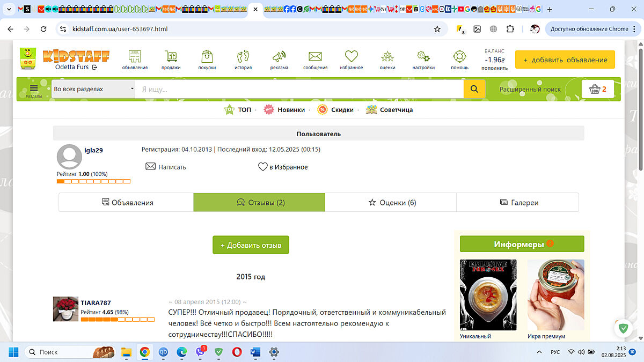644x362 pixels.
Task: Open Google Chrome in the Windows taskbar
Action: pyautogui.click(x=144, y=352)
